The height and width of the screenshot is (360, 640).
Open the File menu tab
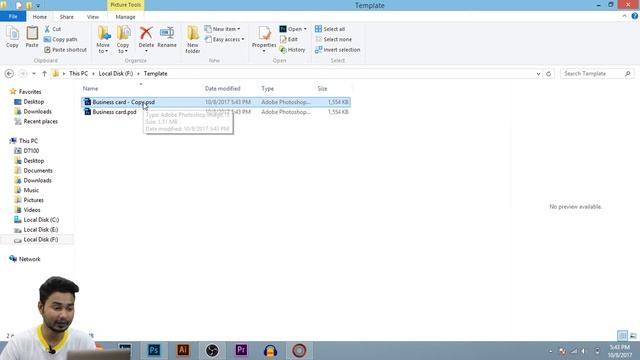pos(13,16)
